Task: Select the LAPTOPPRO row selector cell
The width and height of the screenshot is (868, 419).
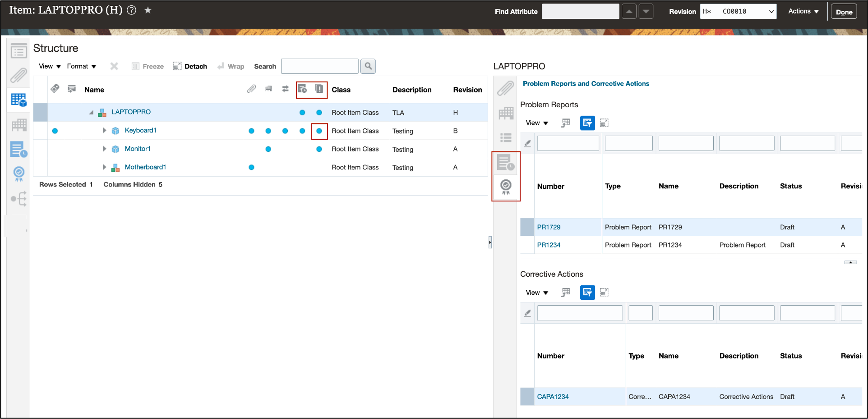Action: click(40, 112)
